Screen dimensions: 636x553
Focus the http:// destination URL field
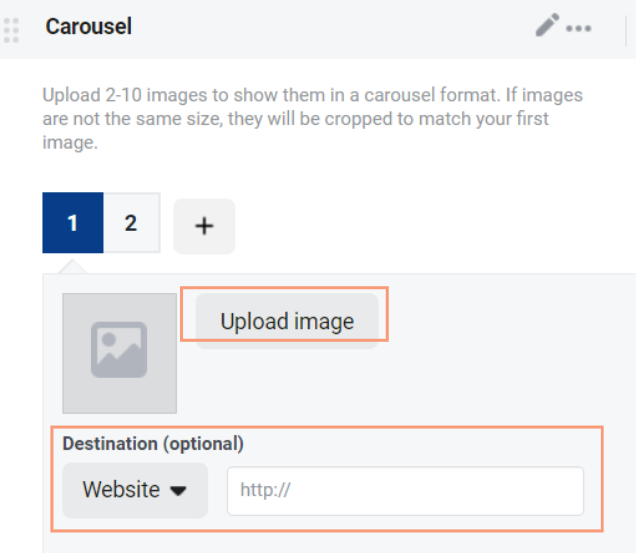pos(405,491)
